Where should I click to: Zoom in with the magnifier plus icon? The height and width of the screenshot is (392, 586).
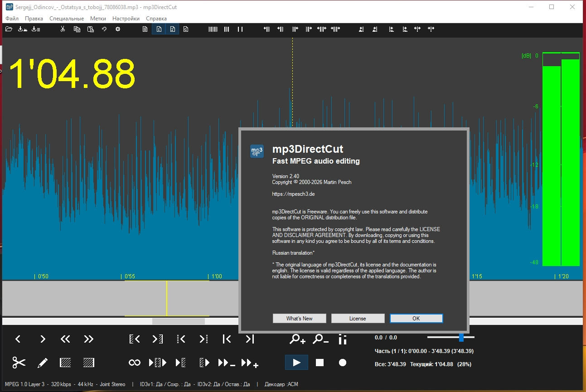(x=298, y=339)
